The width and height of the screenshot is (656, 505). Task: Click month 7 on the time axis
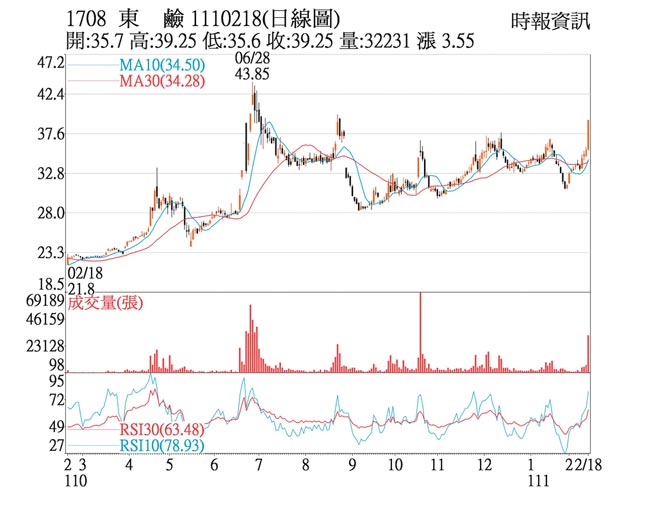pyautogui.click(x=259, y=467)
